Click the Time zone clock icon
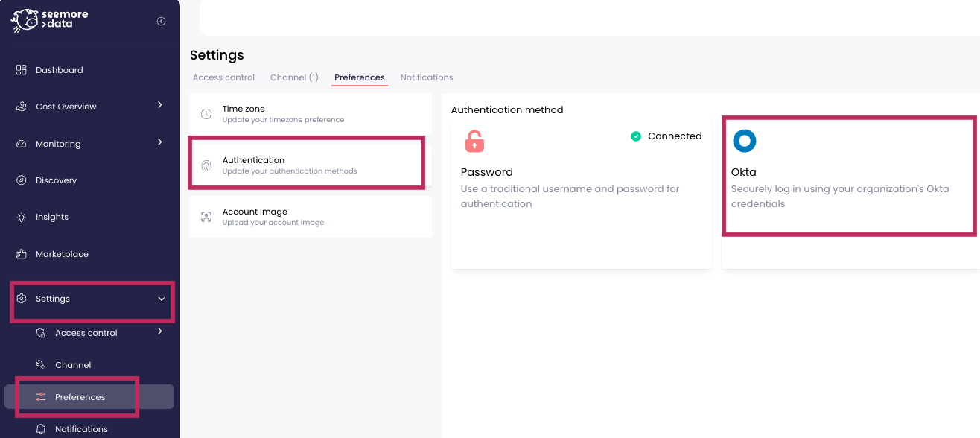Image resolution: width=980 pixels, height=438 pixels. pos(206,114)
